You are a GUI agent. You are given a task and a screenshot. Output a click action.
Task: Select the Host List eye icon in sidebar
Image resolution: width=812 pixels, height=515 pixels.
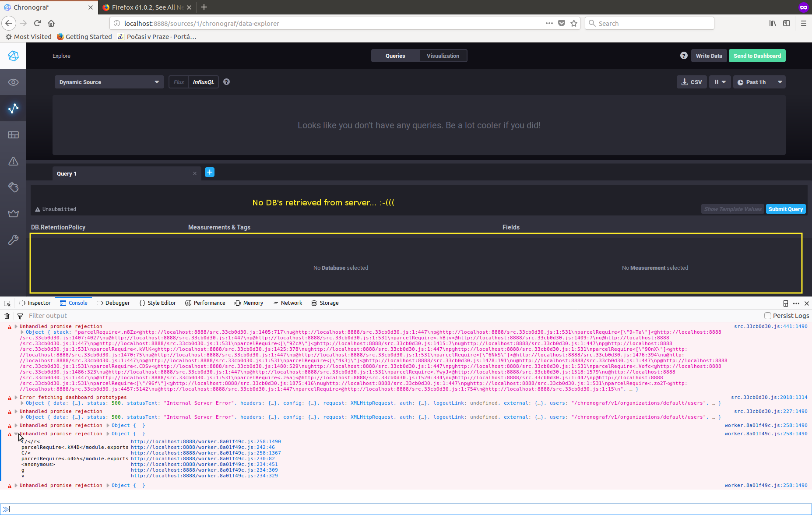[13, 82]
